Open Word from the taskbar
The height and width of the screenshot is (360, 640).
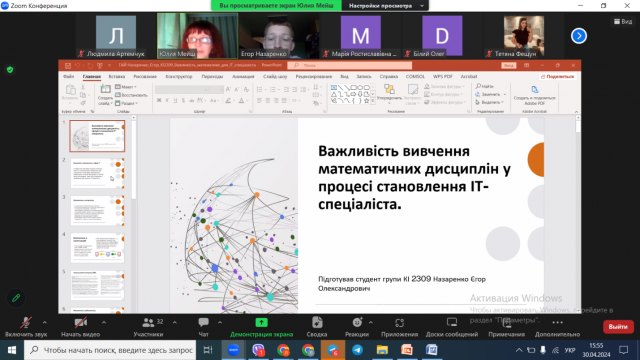431,350
